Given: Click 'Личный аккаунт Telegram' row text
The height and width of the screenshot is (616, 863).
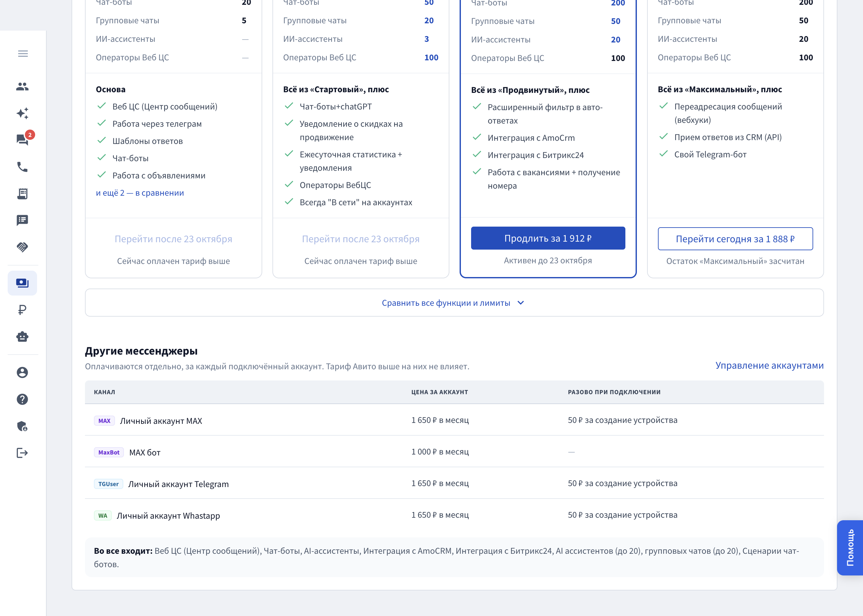Looking at the screenshot, I should [178, 484].
